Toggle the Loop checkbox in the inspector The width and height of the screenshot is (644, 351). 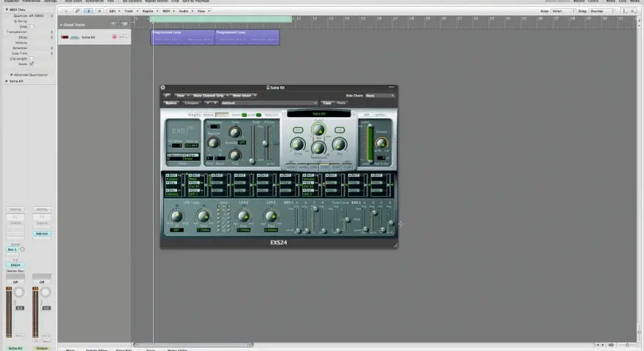tap(31, 26)
